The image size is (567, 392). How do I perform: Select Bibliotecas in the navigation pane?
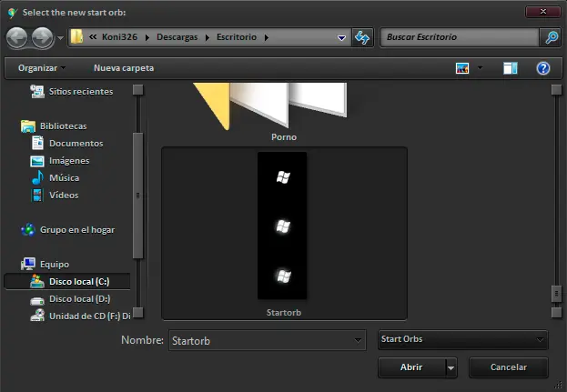(54, 126)
